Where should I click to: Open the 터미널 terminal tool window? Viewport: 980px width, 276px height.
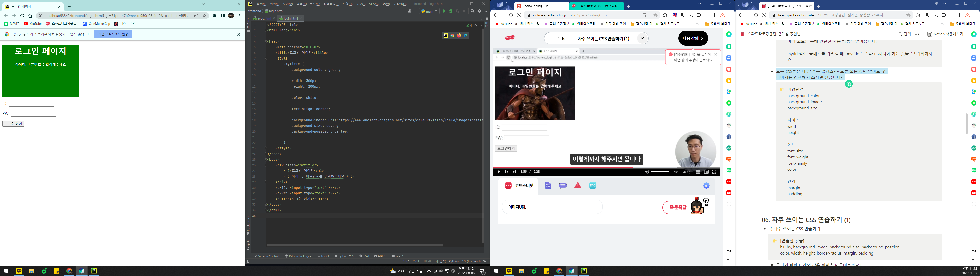pyautogui.click(x=380, y=256)
